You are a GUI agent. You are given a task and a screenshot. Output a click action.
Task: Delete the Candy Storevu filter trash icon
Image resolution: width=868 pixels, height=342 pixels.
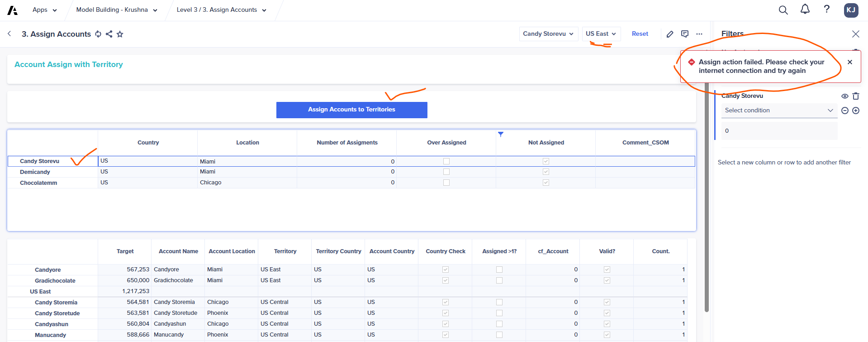click(x=856, y=96)
